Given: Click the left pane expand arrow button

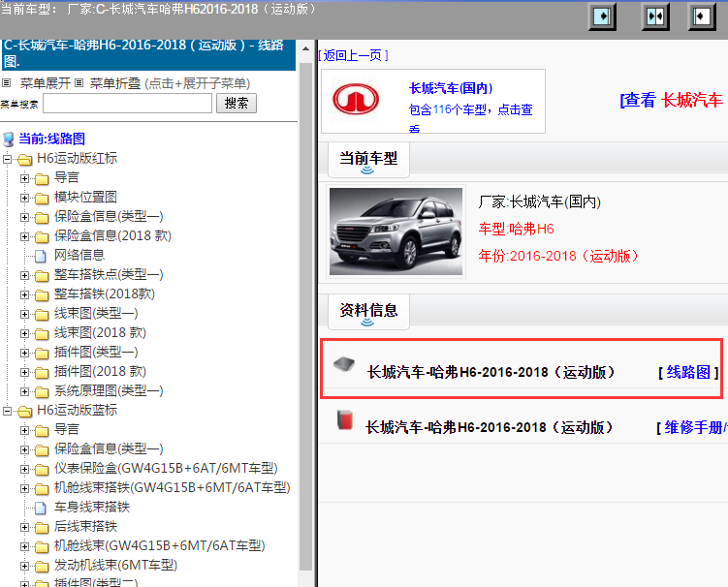Looking at the screenshot, I should click(602, 16).
